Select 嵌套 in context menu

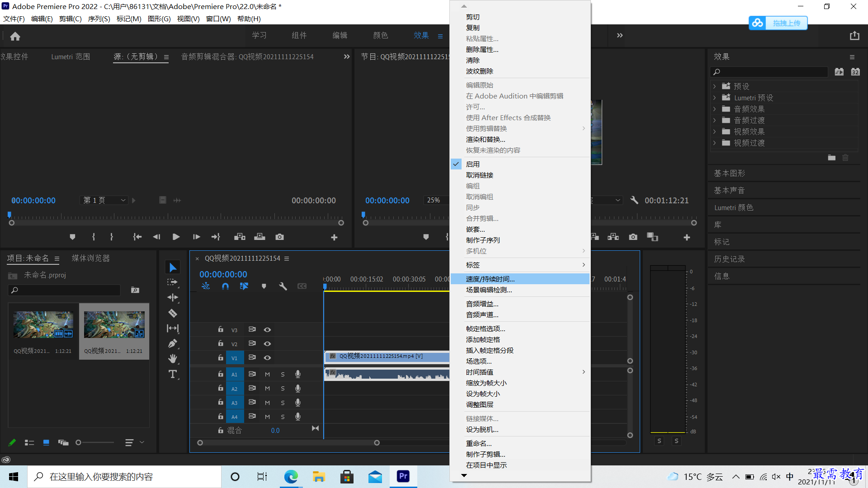(520, 229)
